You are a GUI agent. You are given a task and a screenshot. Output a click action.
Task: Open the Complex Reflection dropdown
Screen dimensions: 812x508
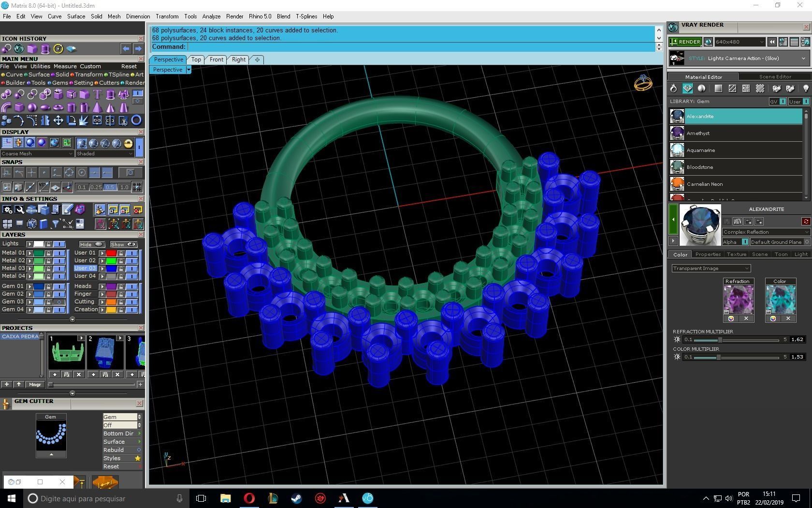click(766, 232)
